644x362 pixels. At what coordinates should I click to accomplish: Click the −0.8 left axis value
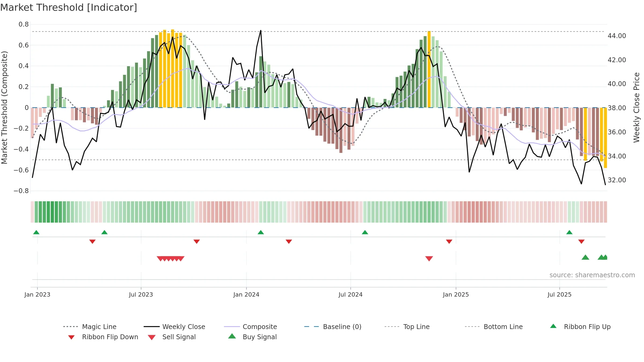coord(21,191)
